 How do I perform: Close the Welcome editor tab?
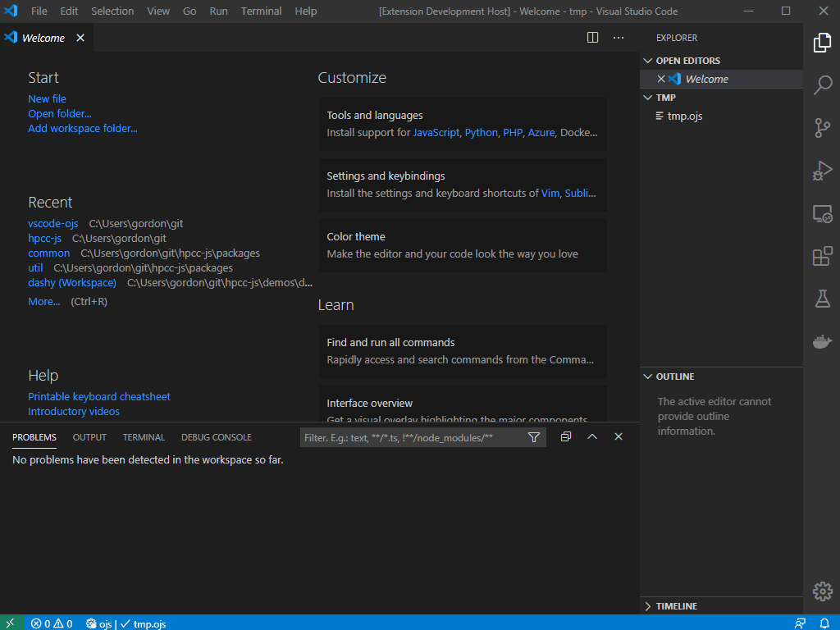80,38
